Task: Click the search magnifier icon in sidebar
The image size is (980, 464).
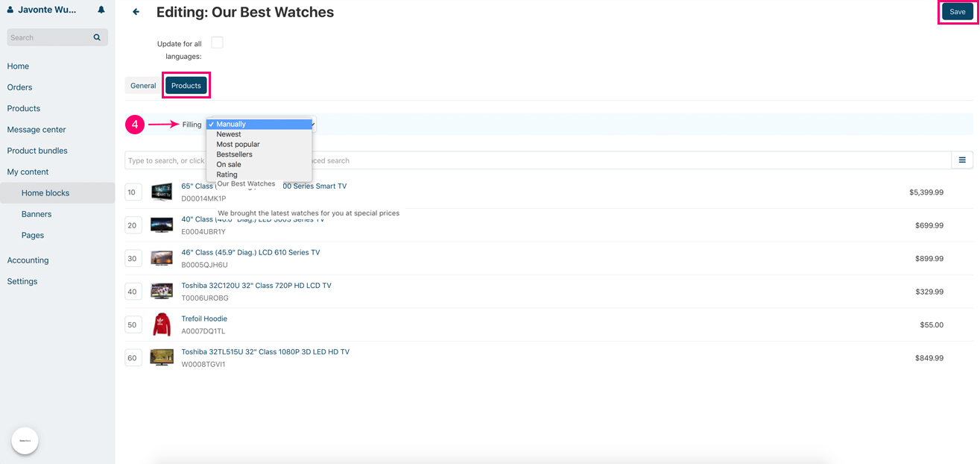Action: pyautogui.click(x=97, y=37)
